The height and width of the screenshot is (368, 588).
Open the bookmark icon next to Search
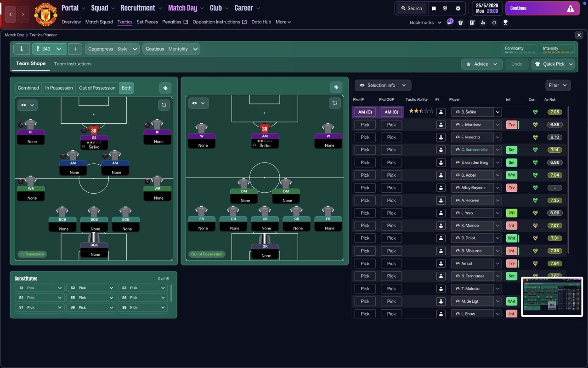[434, 8]
